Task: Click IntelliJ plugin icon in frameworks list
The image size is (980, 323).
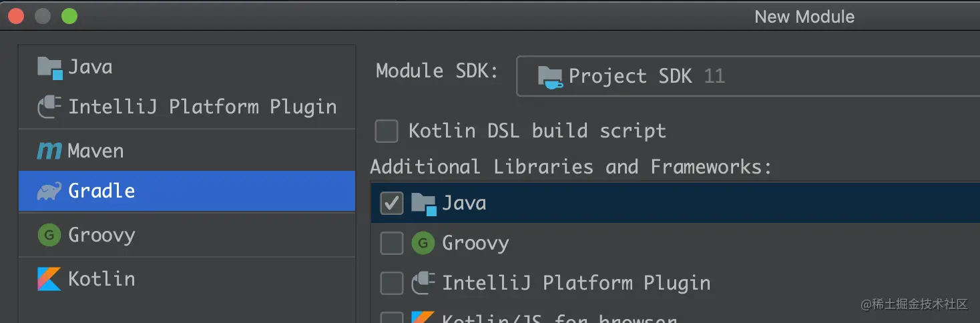Action: point(423,283)
